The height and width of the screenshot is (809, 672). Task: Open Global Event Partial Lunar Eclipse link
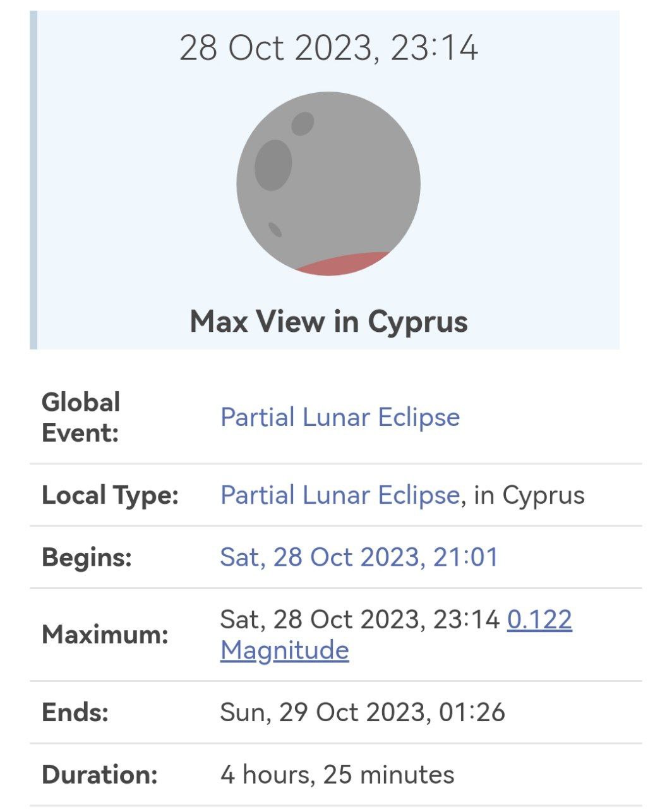(340, 417)
